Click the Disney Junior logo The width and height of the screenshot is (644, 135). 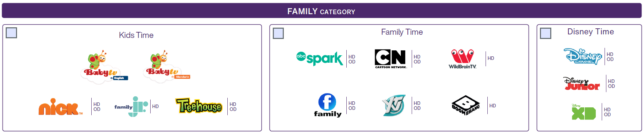pos(582,84)
